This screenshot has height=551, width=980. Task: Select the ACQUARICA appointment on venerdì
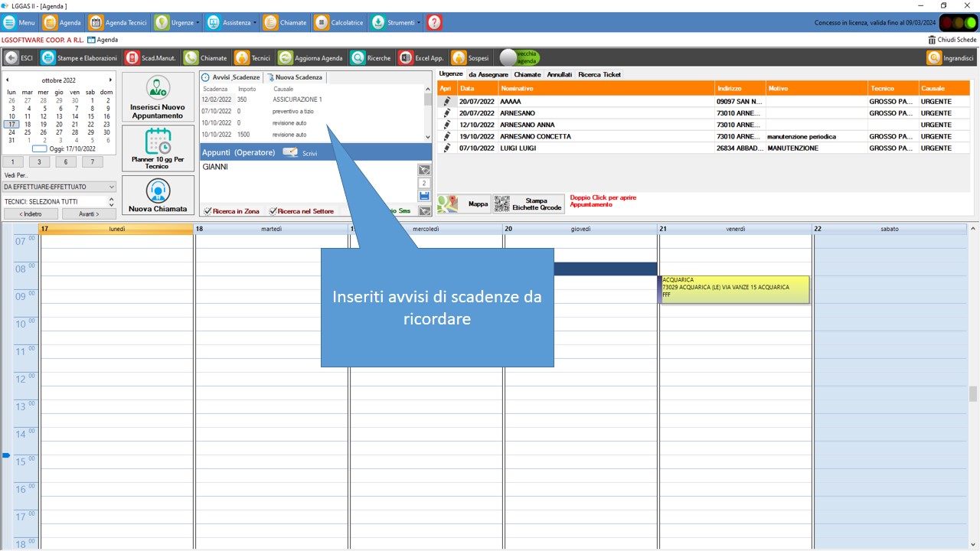pos(734,289)
